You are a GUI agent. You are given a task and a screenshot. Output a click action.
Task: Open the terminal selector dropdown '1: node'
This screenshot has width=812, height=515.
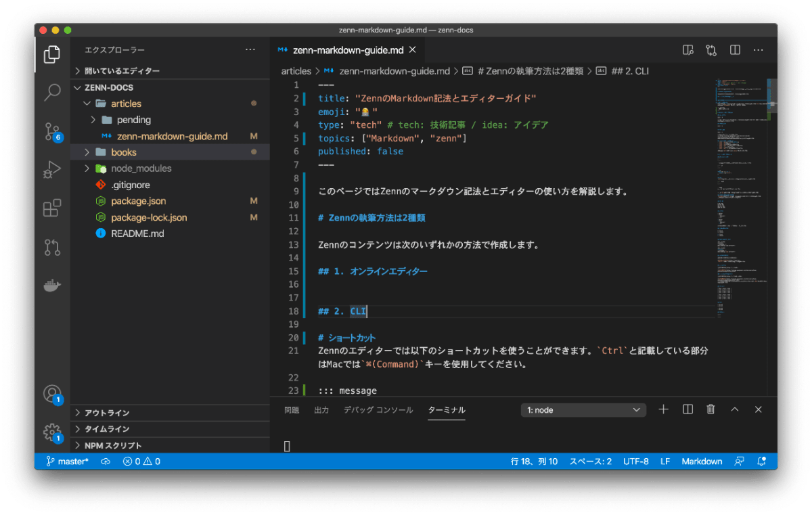tap(583, 410)
